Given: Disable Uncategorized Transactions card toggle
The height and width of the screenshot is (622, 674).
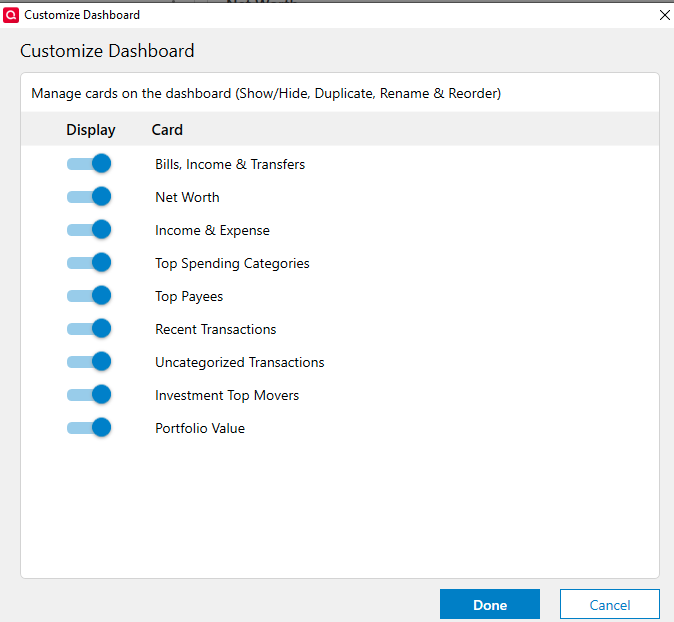Looking at the screenshot, I should coord(89,362).
